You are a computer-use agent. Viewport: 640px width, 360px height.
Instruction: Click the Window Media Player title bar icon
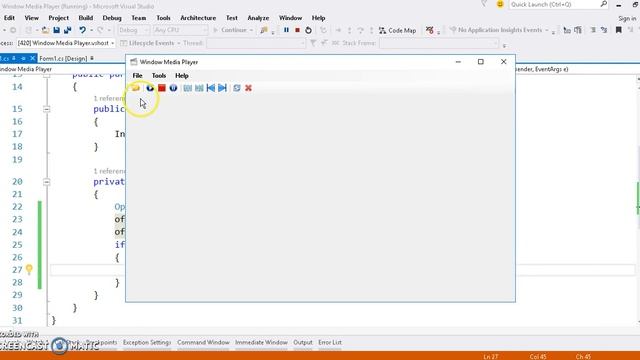[133, 62]
